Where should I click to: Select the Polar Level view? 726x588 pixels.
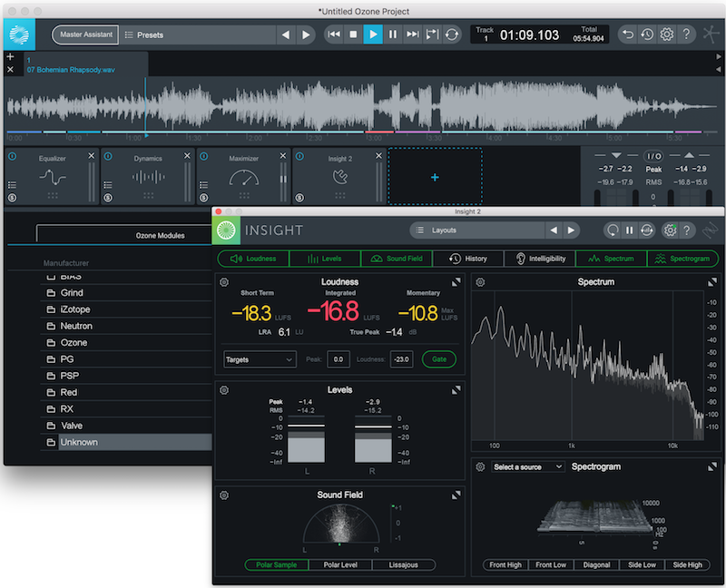[x=340, y=564]
